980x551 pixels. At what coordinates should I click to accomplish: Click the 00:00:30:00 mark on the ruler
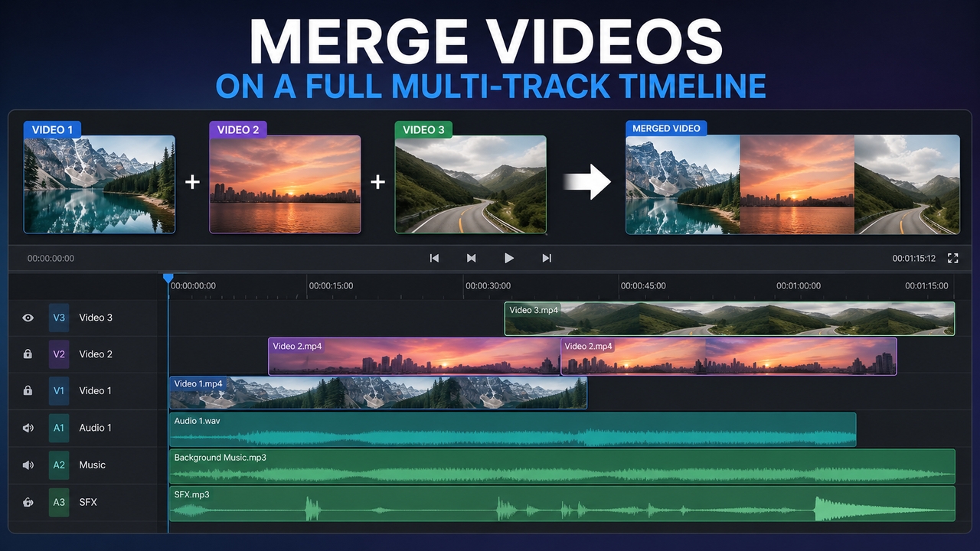coord(488,286)
